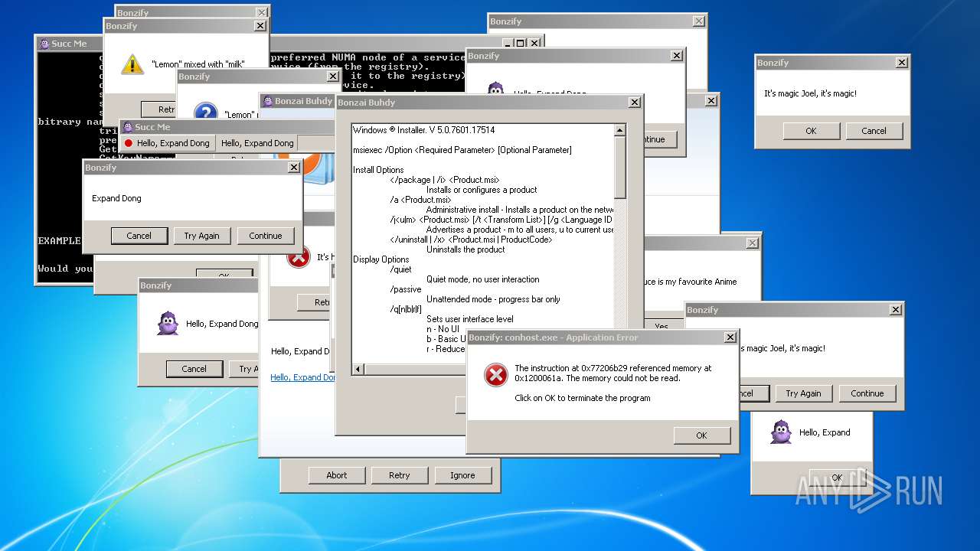Image resolution: width=980 pixels, height=551 pixels.
Task: Click the Succ Me console window title icon
Action: tap(44, 44)
